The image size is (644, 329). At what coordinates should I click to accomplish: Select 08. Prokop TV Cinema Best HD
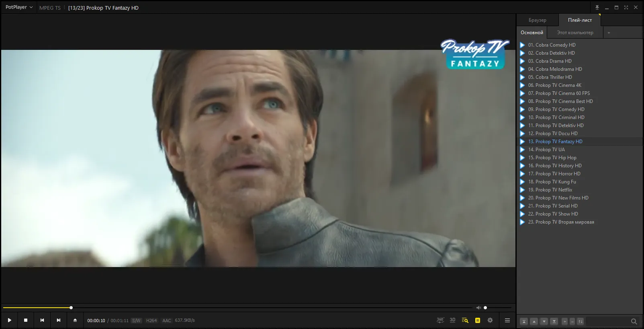pyautogui.click(x=580, y=101)
